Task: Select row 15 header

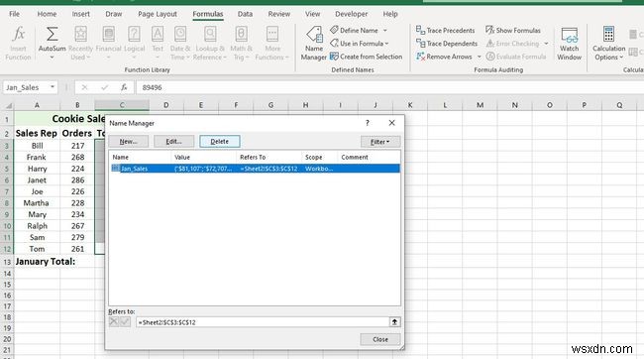Action: point(7,285)
